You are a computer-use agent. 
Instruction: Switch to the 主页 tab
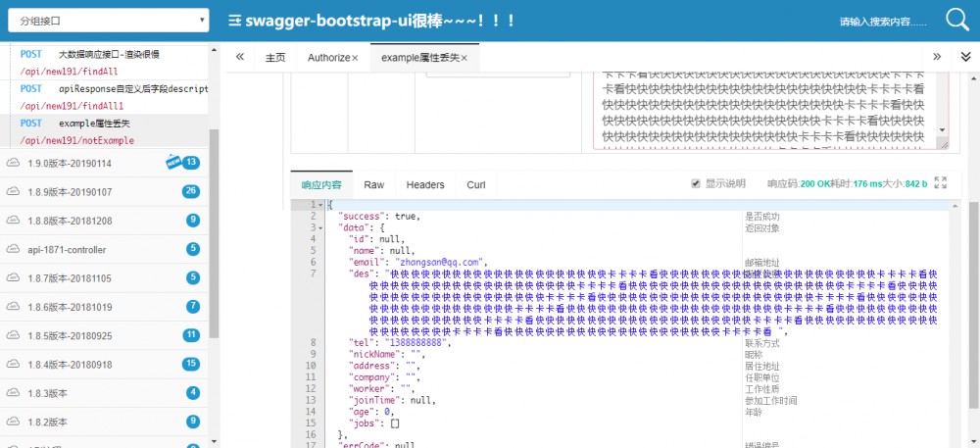pyautogui.click(x=275, y=58)
